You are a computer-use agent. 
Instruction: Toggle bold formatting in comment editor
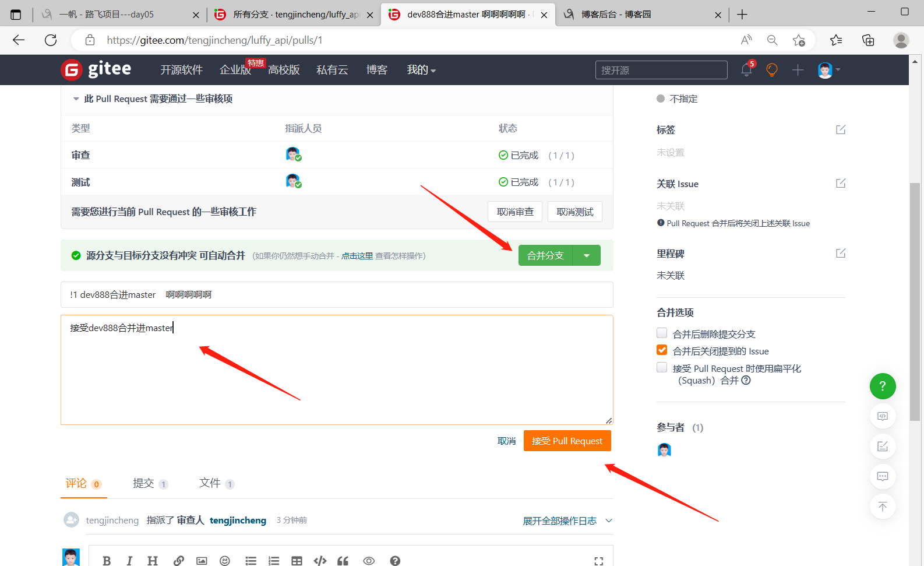(x=107, y=561)
